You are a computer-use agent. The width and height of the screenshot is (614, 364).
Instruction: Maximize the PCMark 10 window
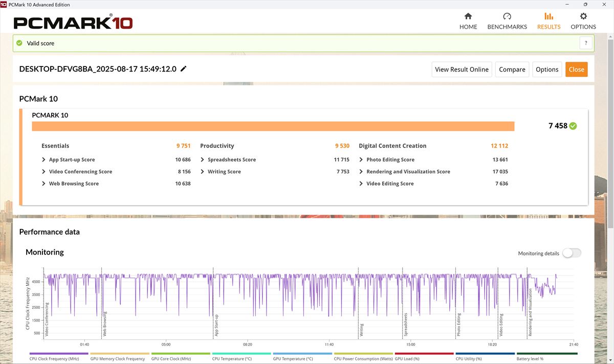(x=585, y=5)
